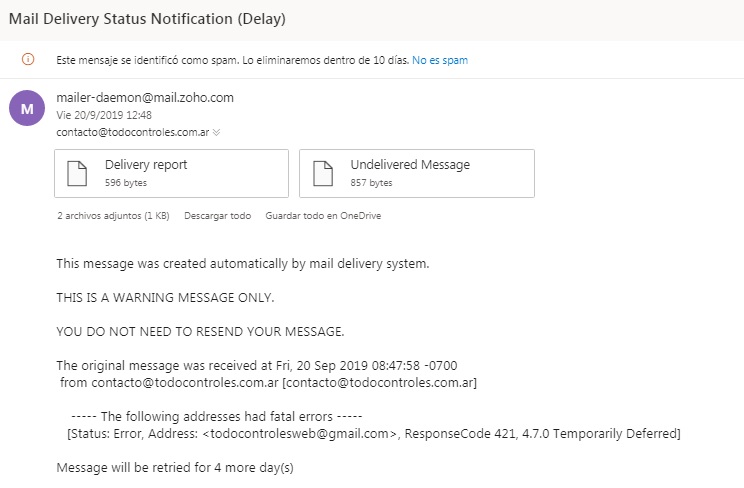Click sender address mailer-daemon@mail.zoho.com
Screen dimensions: 744x488
(x=145, y=98)
